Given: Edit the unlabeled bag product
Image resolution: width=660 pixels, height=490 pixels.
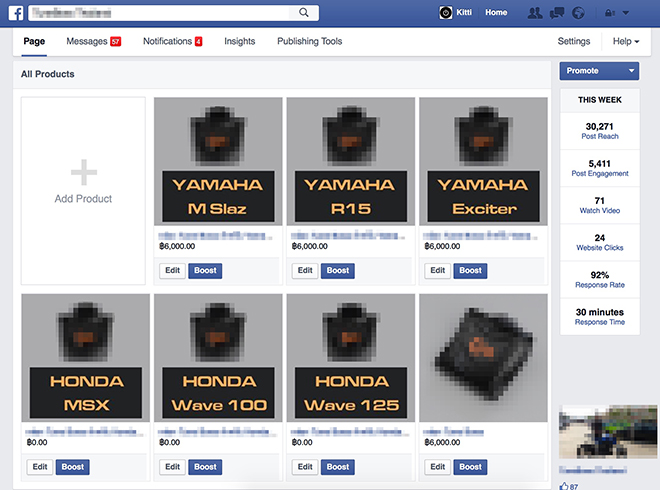Looking at the screenshot, I should pos(437,467).
